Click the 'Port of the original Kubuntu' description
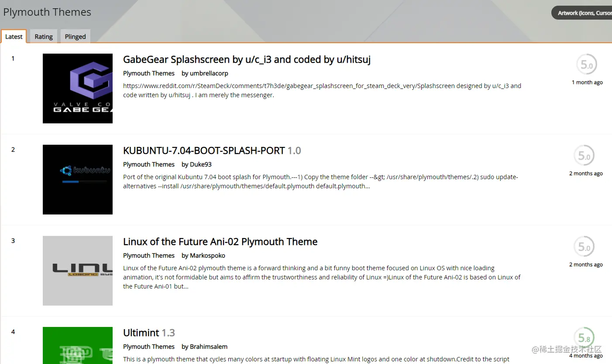Image resolution: width=612 pixels, height=364 pixels. (x=320, y=181)
